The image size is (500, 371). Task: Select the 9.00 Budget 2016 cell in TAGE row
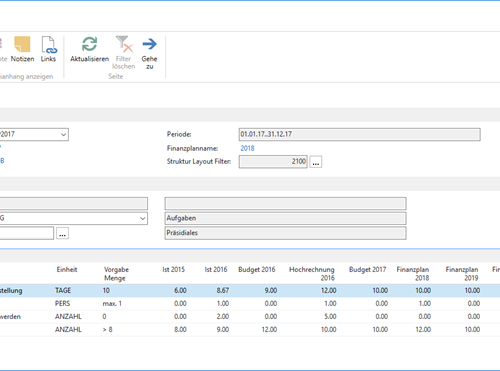pyautogui.click(x=271, y=290)
